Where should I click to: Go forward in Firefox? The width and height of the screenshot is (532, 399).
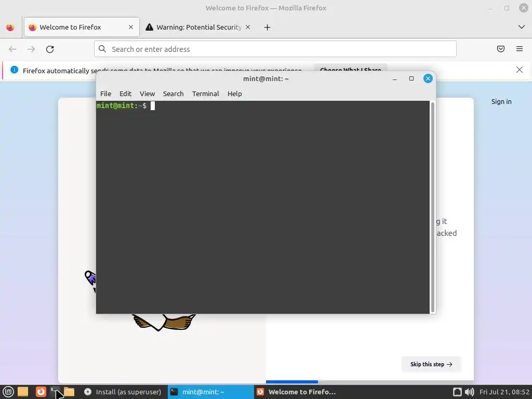click(x=31, y=49)
